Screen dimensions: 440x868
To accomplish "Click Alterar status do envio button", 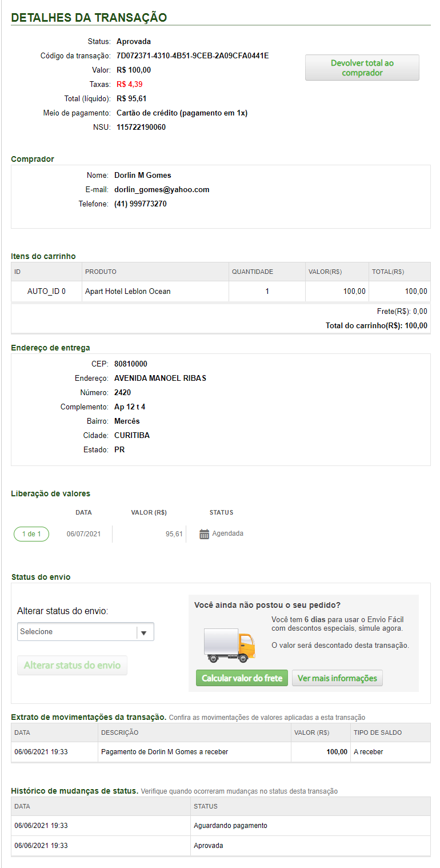I will (x=73, y=666).
